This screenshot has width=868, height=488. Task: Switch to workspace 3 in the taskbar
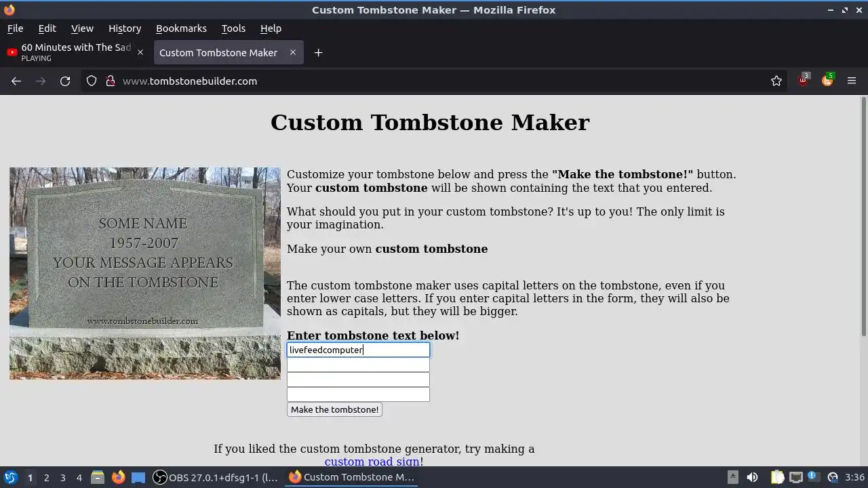point(62,478)
